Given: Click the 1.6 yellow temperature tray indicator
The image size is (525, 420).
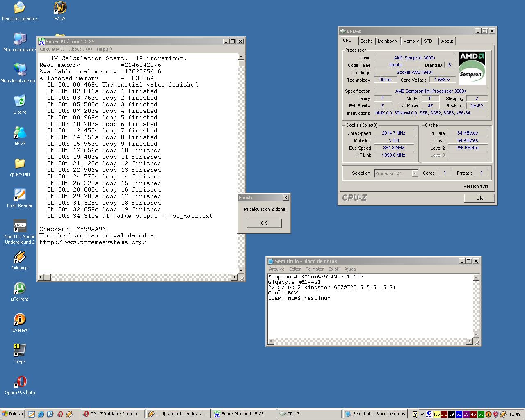Looking at the screenshot, I should pyautogui.click(x=436, y=414).
